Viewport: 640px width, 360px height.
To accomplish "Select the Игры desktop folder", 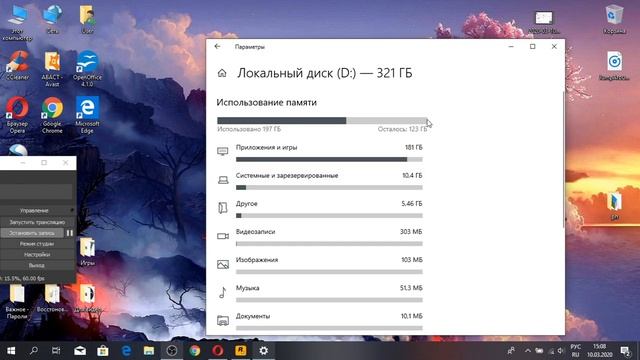I will click(87, 252).
